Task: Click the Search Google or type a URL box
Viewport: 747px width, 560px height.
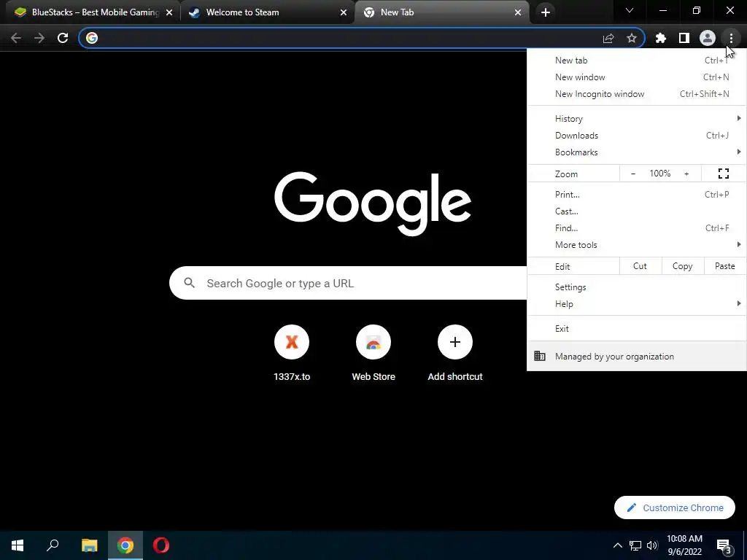Action: coord(348,284)
